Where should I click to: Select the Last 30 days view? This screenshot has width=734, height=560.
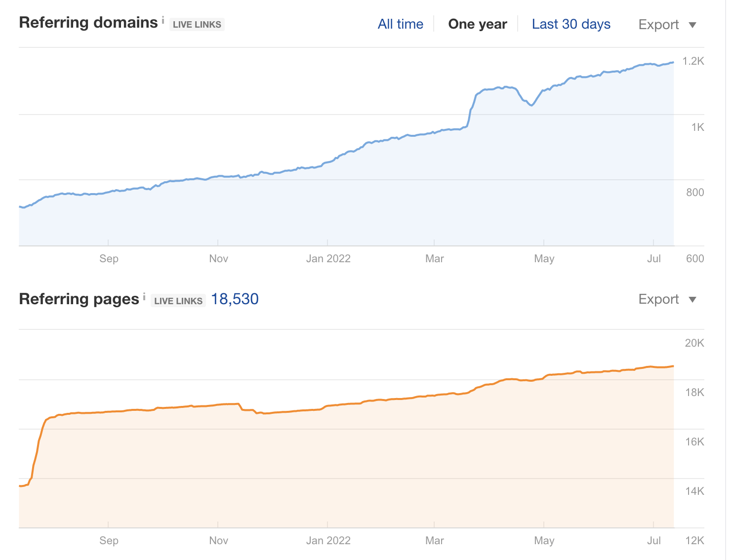[x=571, y=23]
